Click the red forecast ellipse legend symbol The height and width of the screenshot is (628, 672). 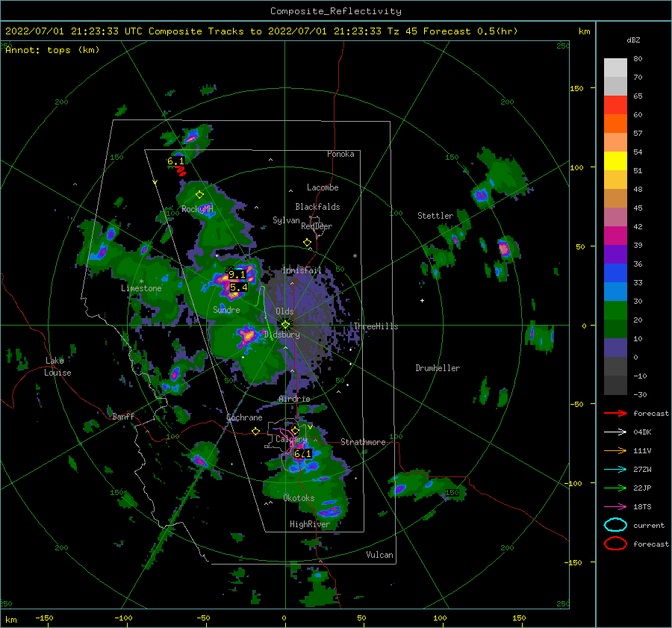[x=615, y=544]
